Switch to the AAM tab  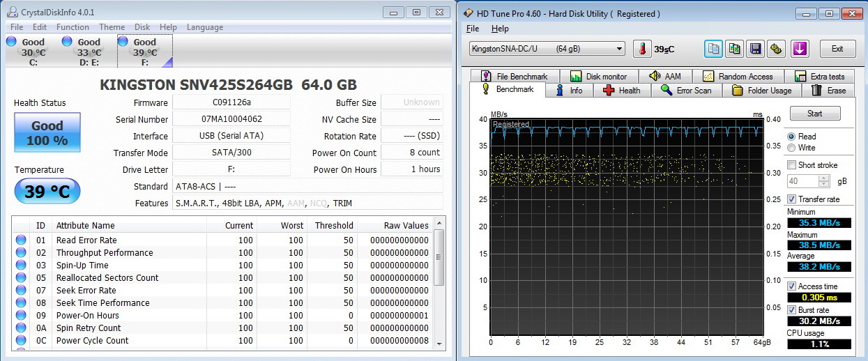point(664,77)
